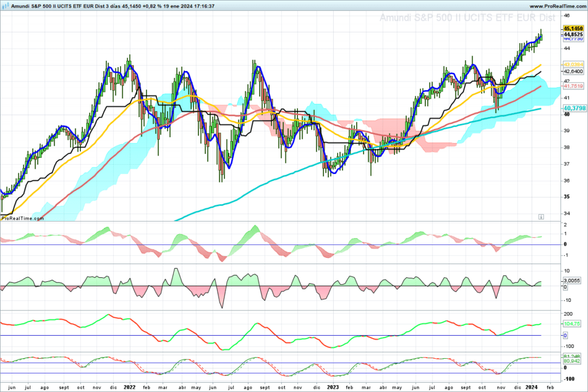Select the red 41,7519 moving average label
The image size is (588, 392).
click(573, 86)
